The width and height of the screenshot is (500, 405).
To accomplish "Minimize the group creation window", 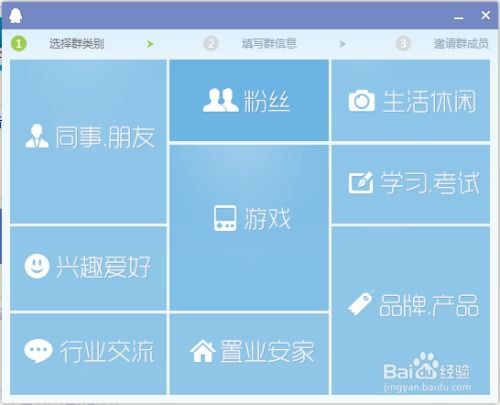I will (x=459, y=18).
